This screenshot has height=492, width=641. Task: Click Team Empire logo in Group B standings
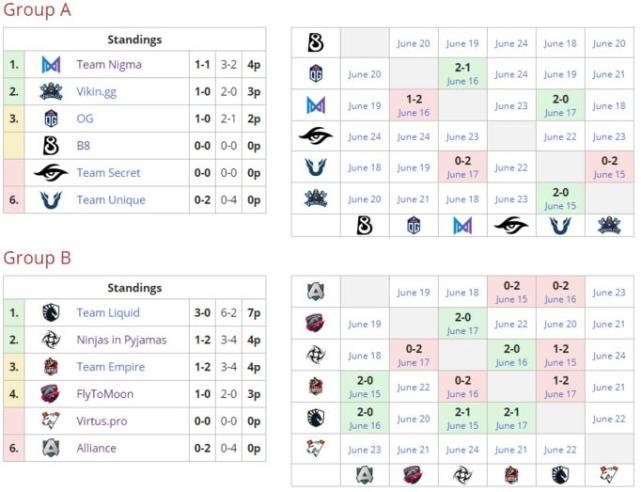point(51,367)
